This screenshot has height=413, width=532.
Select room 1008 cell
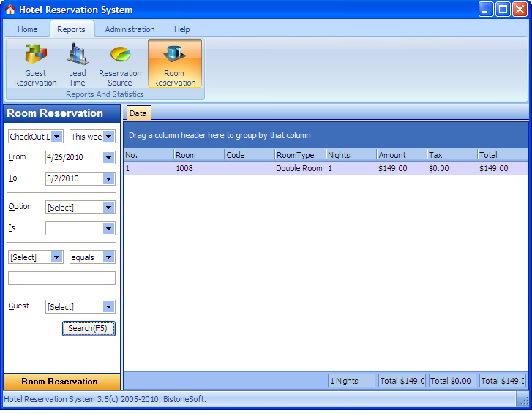click(199, 168)
